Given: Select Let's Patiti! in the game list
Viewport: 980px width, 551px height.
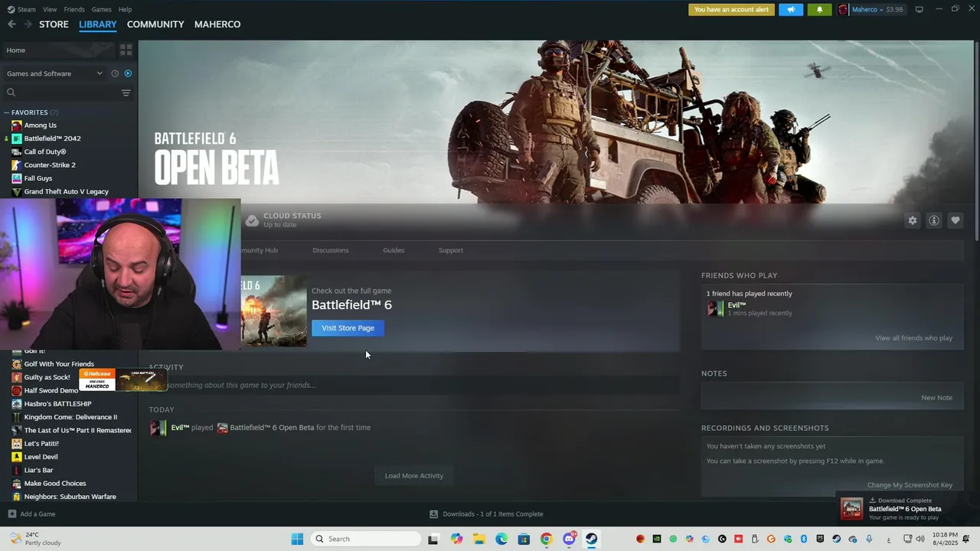Looking at the screenshot, I should 41,444.
